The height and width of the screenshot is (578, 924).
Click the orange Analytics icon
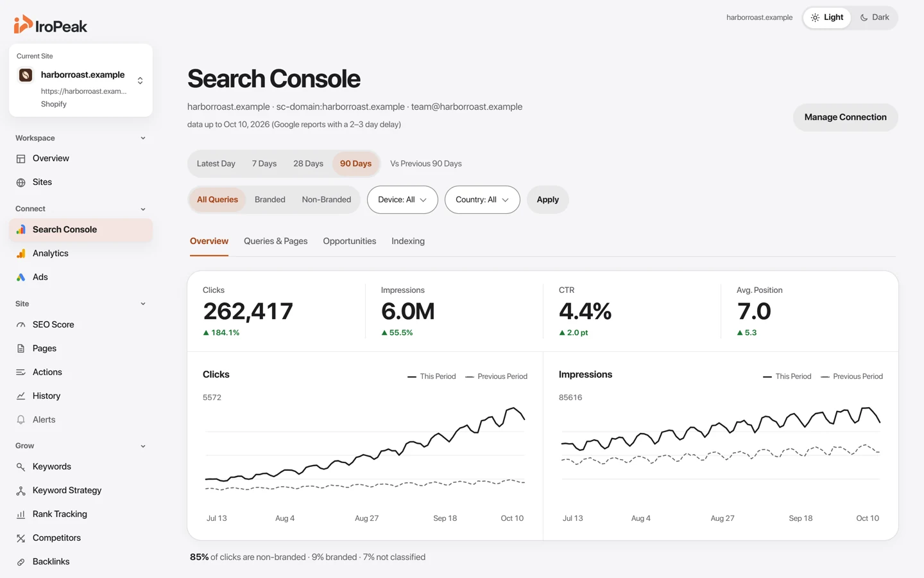coord(21,254)
